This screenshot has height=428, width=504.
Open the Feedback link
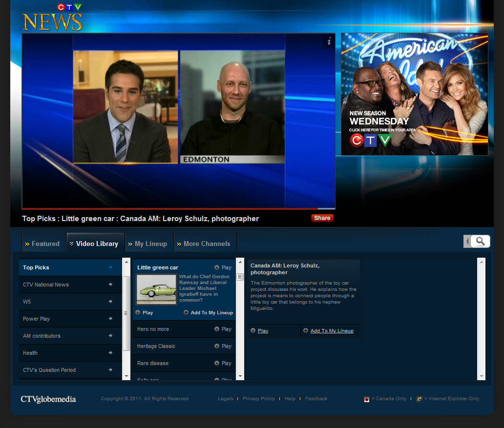click(x=316, y=398)
